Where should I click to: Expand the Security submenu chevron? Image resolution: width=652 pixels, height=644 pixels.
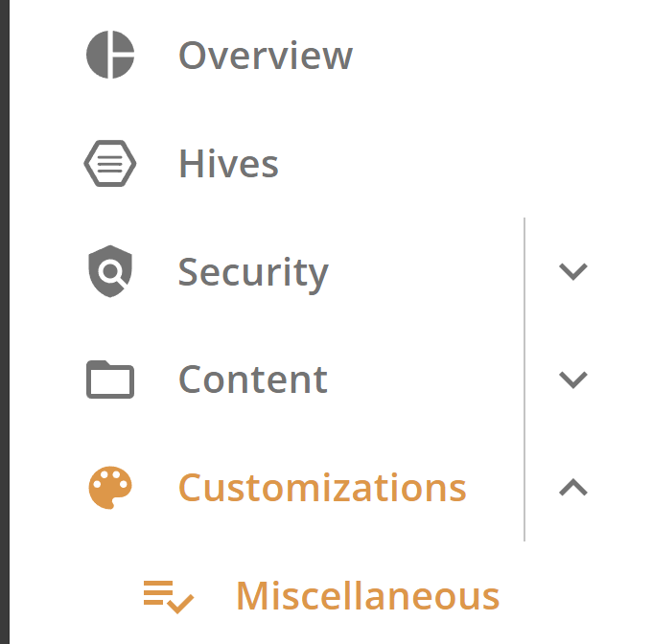573,272
